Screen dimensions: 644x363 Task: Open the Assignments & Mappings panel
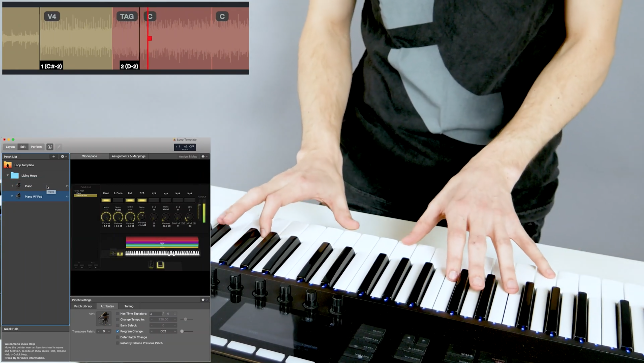pyautogui.click(x=128, y=156)
